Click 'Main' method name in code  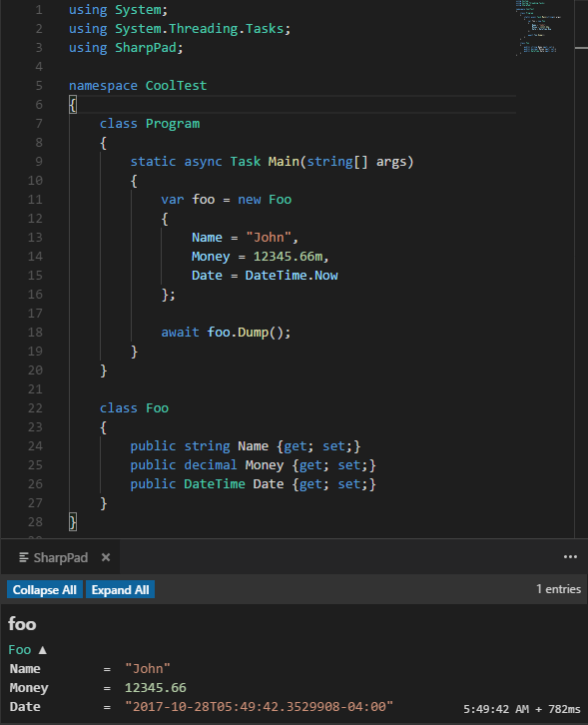284,162
